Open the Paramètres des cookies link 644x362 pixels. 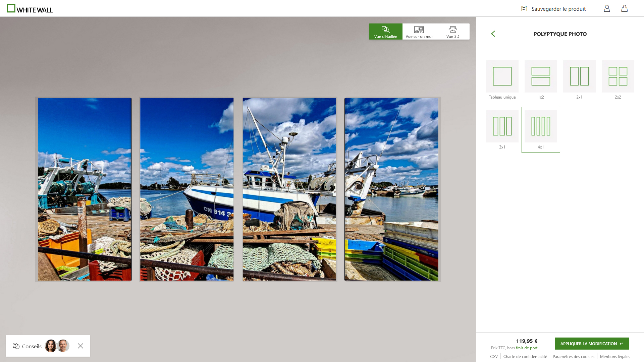tap(573, 357)
